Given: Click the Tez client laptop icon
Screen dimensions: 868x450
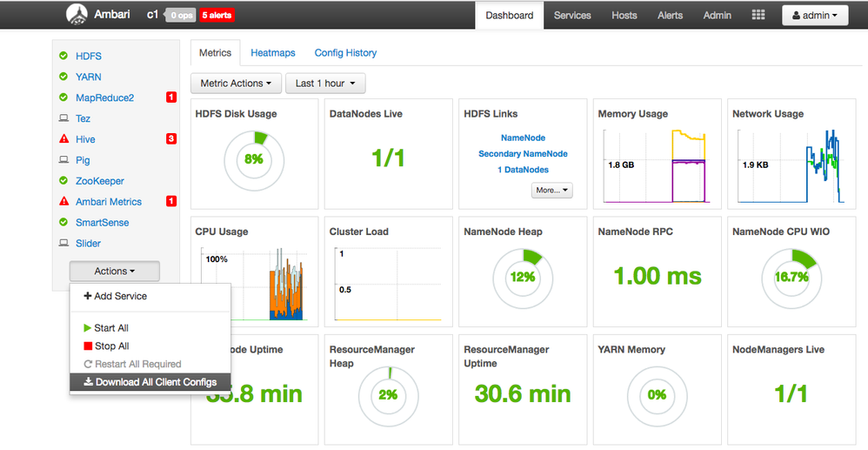Looking at the screenshot, I should (x=63, y=118).
